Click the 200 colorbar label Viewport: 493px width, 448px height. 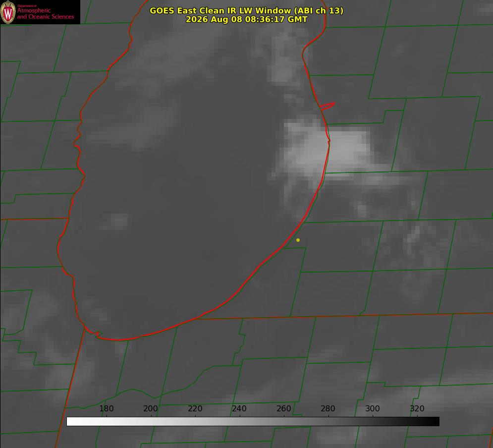tap(151, 408)
